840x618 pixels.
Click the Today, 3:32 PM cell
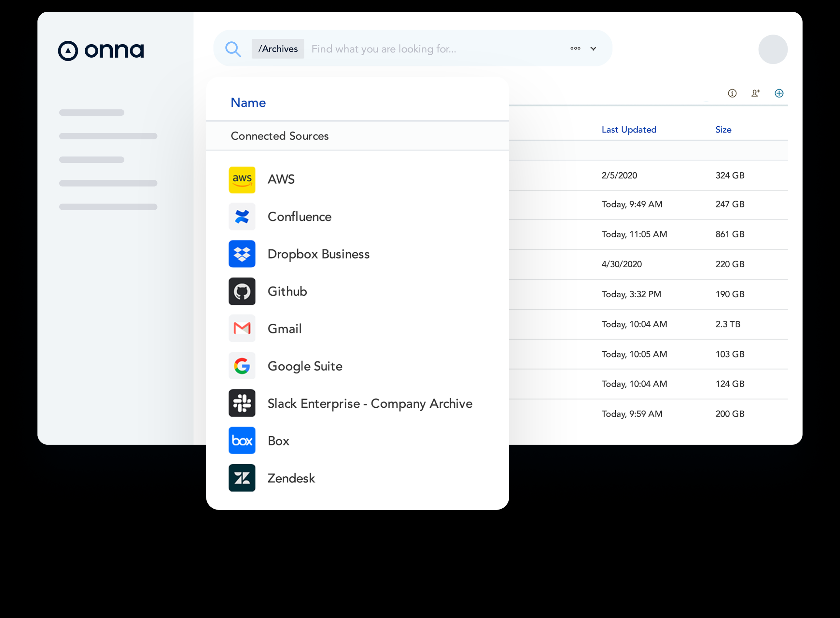[631, 294]
